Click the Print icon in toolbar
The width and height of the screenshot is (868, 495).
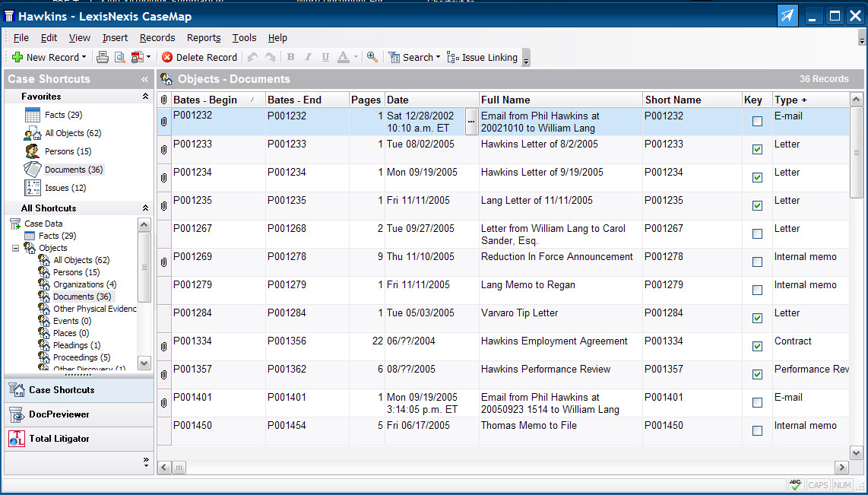[x=103, y=57]
